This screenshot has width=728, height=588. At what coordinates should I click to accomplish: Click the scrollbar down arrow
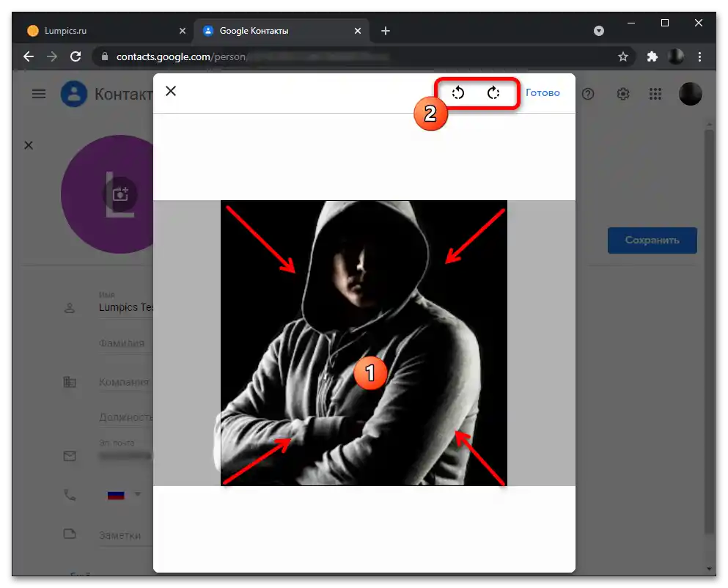[x=709, y=568]
